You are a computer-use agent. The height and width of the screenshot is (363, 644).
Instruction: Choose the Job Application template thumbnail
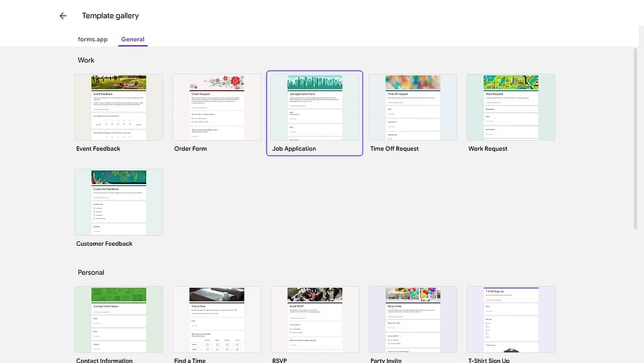point(315,107)
